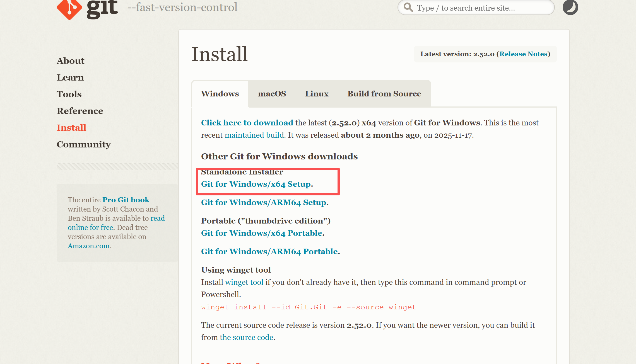This screenshot has width=636, height=364.
Task: Click the Git diamond logo icon
Action: click(x=69, y=8)
